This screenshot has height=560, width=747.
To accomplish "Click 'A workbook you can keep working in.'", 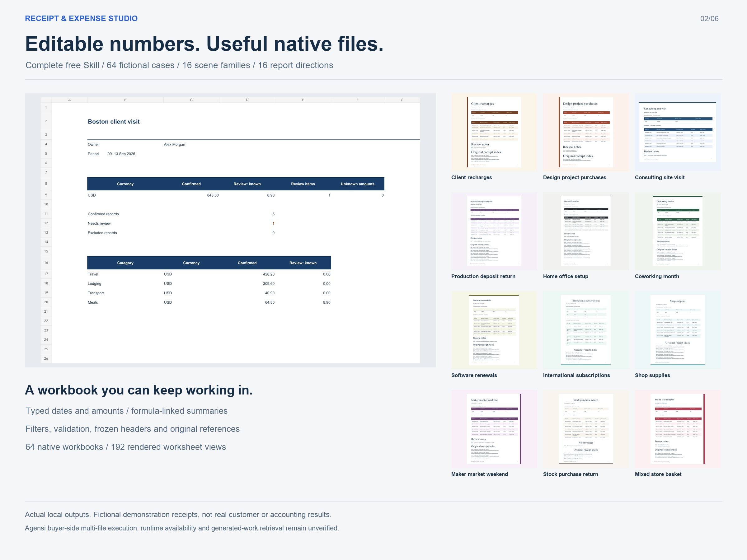I will [139, 390].
